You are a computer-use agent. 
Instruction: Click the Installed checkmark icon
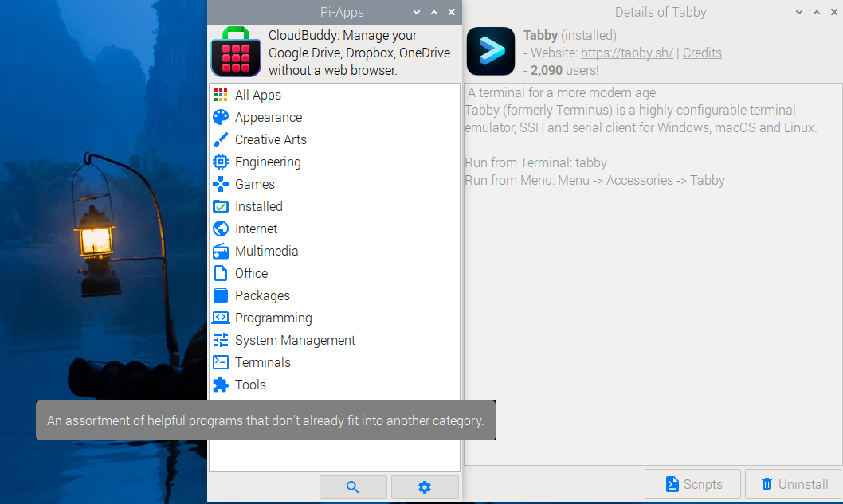[221, 206]
